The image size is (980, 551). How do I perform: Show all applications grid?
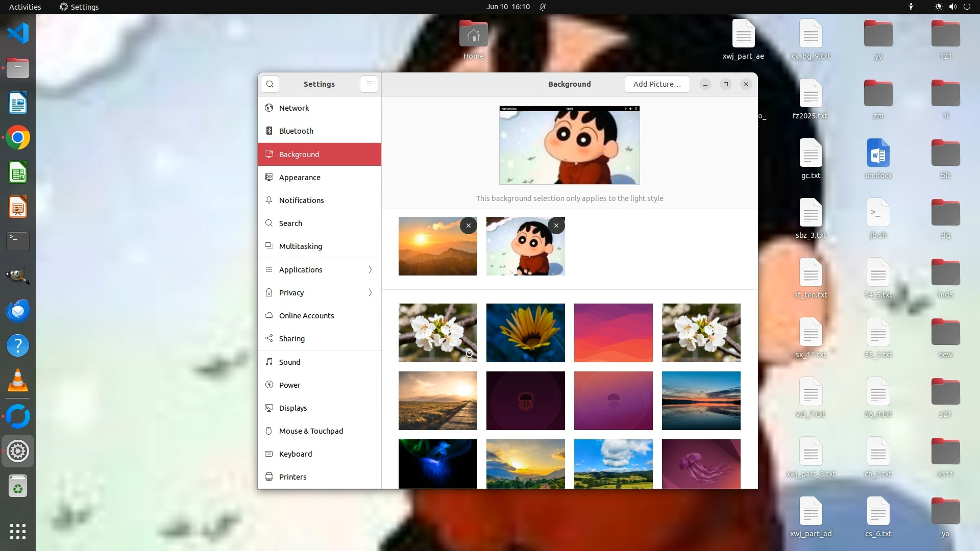18,531
